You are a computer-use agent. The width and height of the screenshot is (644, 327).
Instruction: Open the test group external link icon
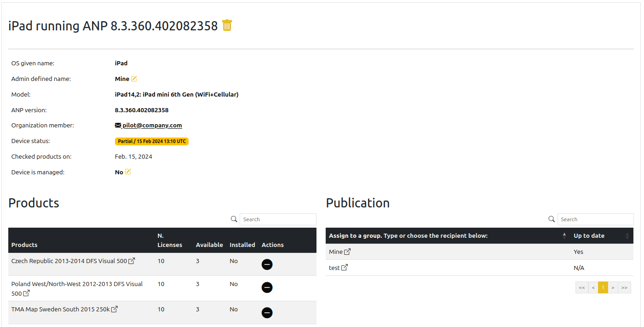pyautogui.click(x=345, y=268)
